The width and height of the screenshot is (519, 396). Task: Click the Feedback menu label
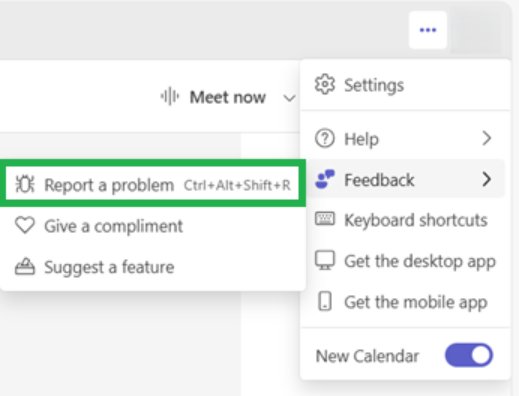pos(379,180)
